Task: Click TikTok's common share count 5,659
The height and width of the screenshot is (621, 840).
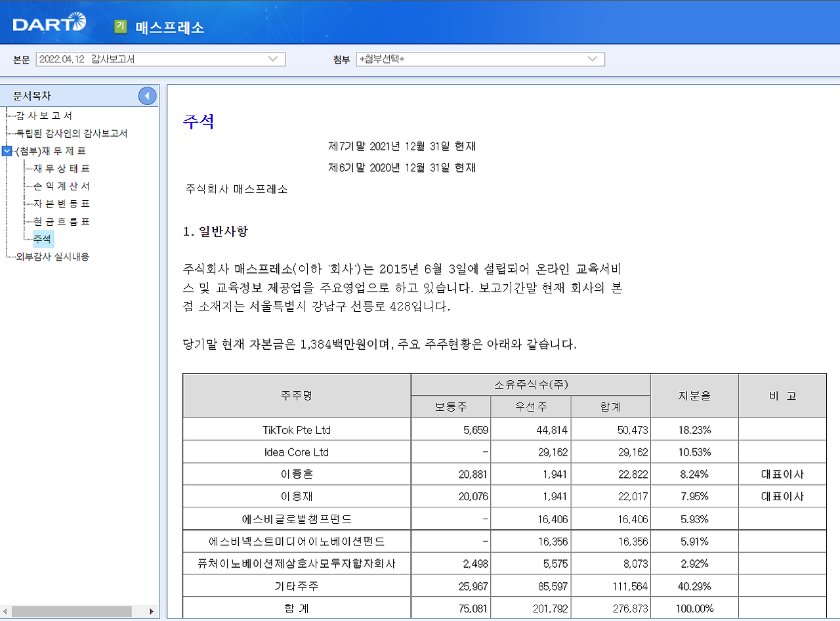Action: pos(476,431)
